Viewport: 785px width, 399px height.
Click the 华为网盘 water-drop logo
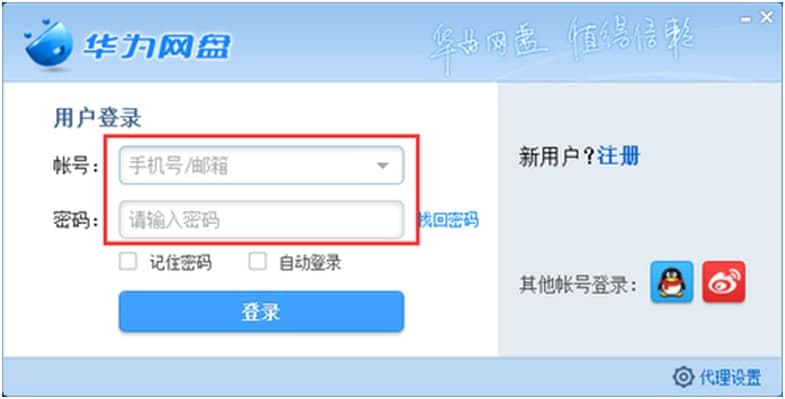[49, 44]
